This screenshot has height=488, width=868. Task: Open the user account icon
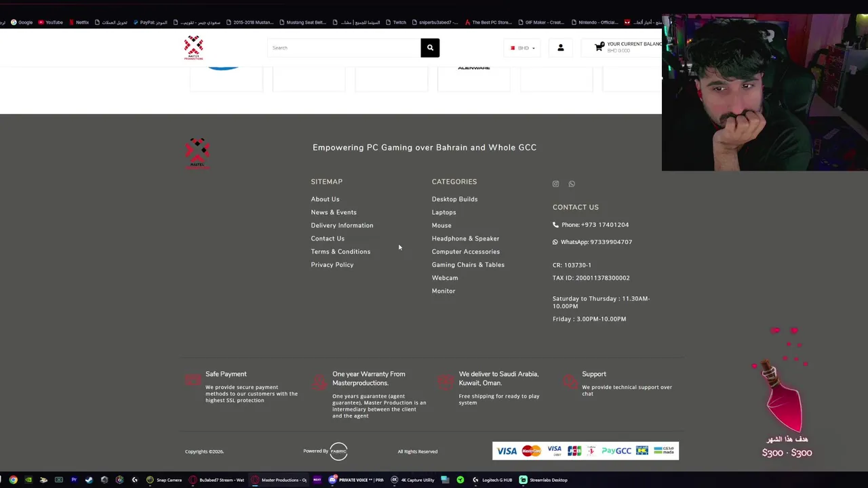560,47
